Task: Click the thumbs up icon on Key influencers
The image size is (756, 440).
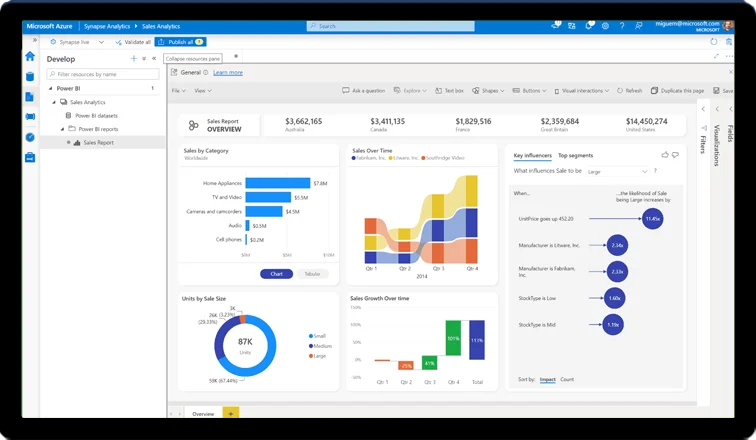Action: point(665,155)
